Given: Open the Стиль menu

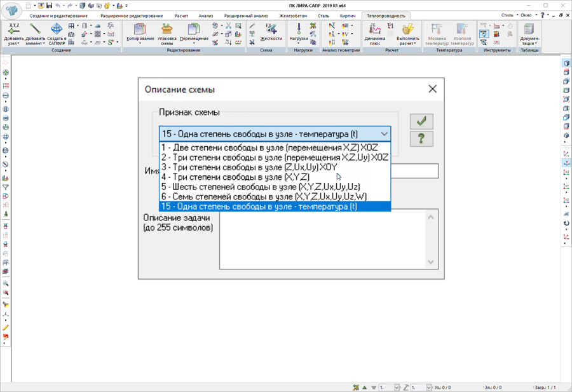Looking at the screenshot, I should [x=509, y=15].
